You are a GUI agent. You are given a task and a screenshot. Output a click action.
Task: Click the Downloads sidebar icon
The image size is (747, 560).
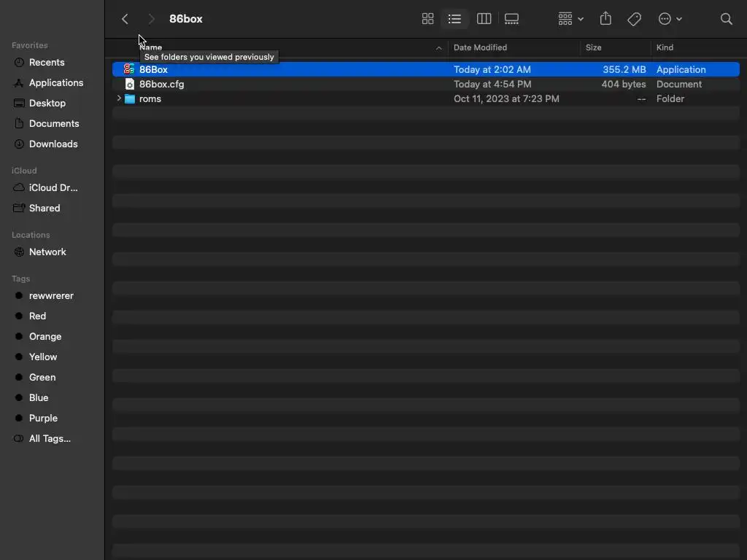coord(19,144)
